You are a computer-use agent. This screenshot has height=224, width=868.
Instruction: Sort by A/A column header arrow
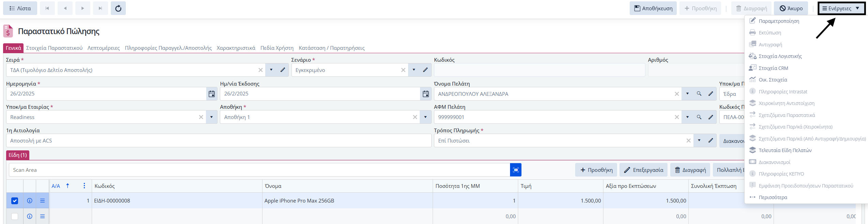pos(68,186)
